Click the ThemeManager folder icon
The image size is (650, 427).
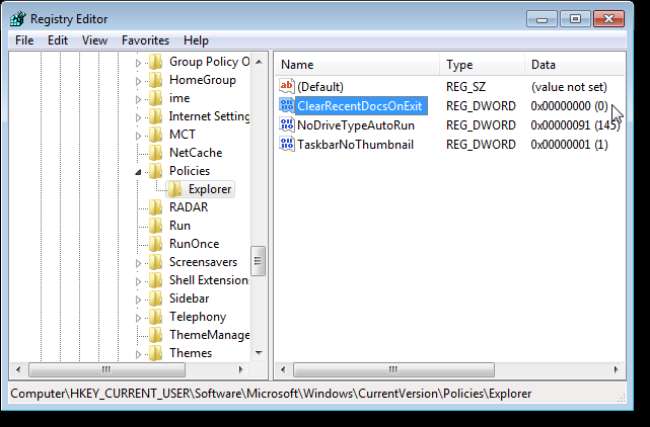[x=155, y=335]
